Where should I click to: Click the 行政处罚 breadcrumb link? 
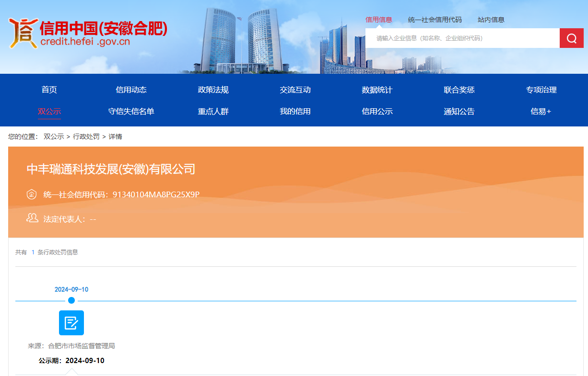(86, 137)
